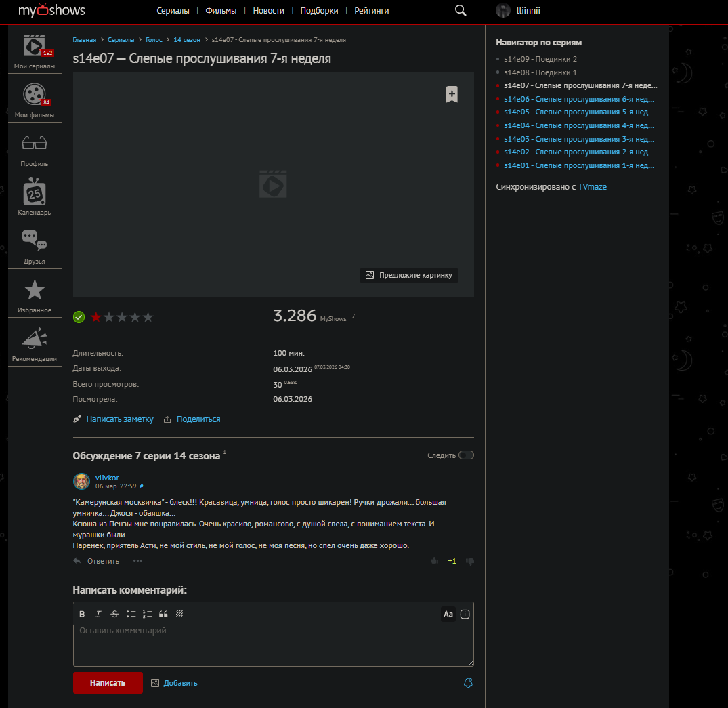Toggle the Aa text formatting button
This screenshot has height=708, width=728.
pyautogui.click(x=448, y=615)
